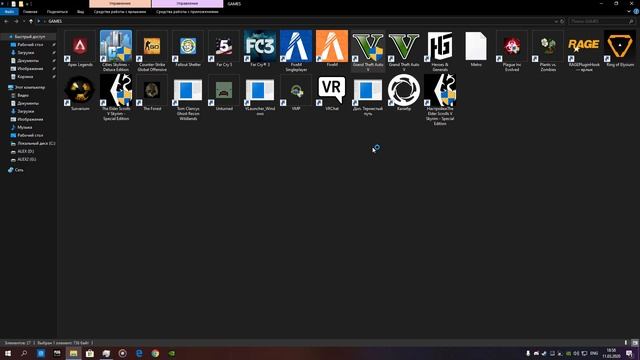Open recent locations dropdown arrow
The image size is (640, 360).
(24, 21)
